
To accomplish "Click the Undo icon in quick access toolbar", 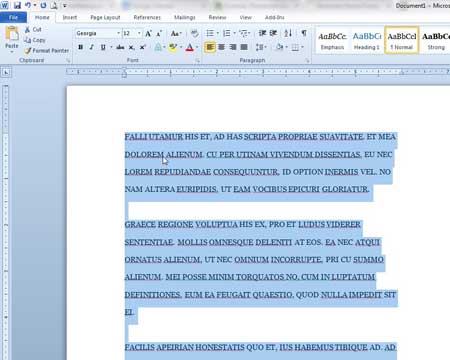I will pyautogui.click(x=28, y=5).
